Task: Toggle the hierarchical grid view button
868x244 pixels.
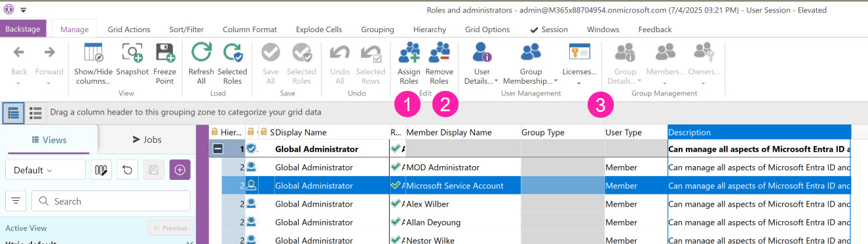Action: point(13,113)
